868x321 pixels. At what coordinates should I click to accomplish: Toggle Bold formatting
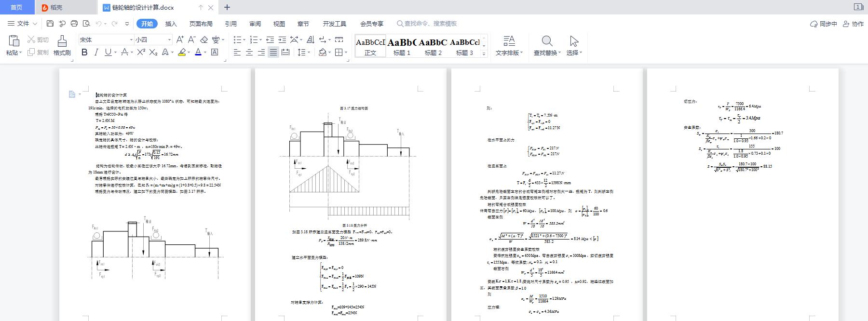pyautogui.click(x=84, y=52)
